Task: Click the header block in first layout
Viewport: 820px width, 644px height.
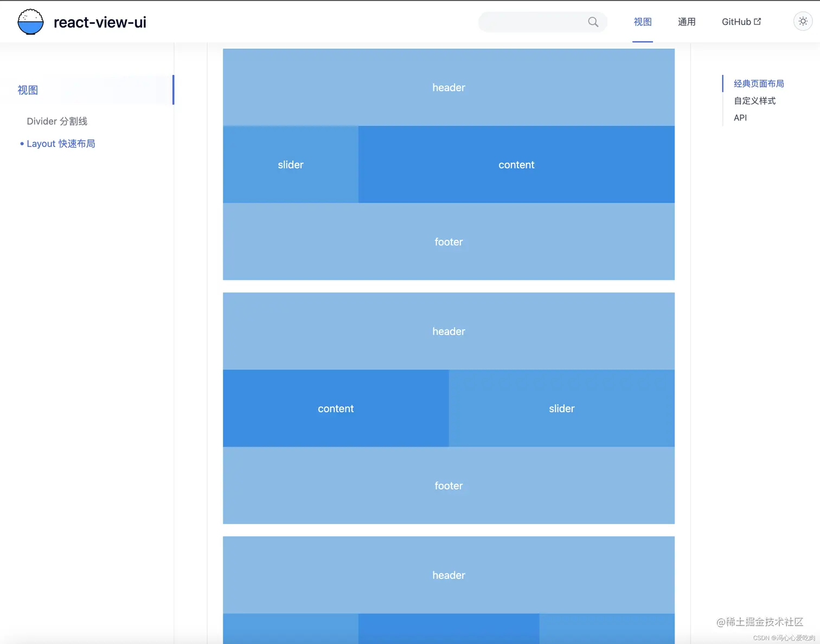Action: pyautogui.click(x=449, y=87)
